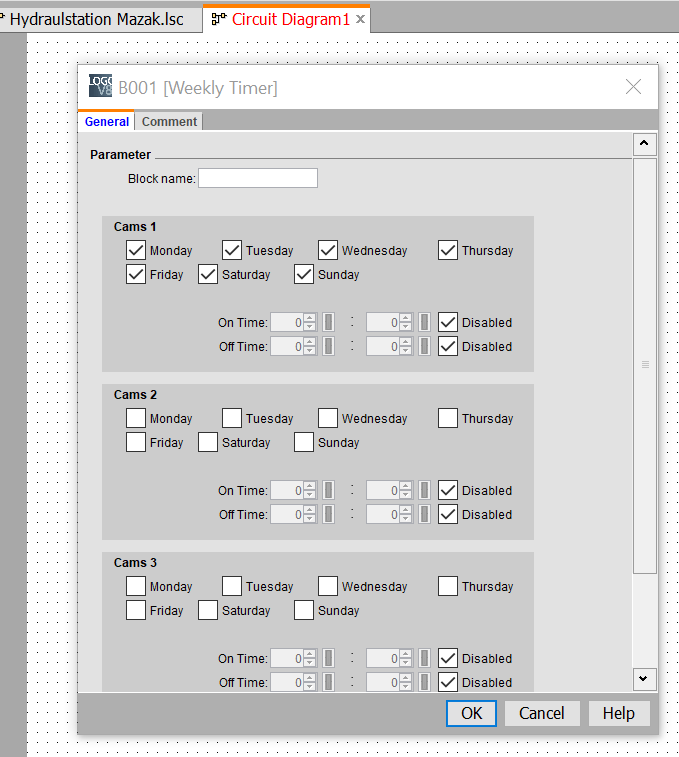
Task: Click the Block name input field
Action: click(258, 178)
